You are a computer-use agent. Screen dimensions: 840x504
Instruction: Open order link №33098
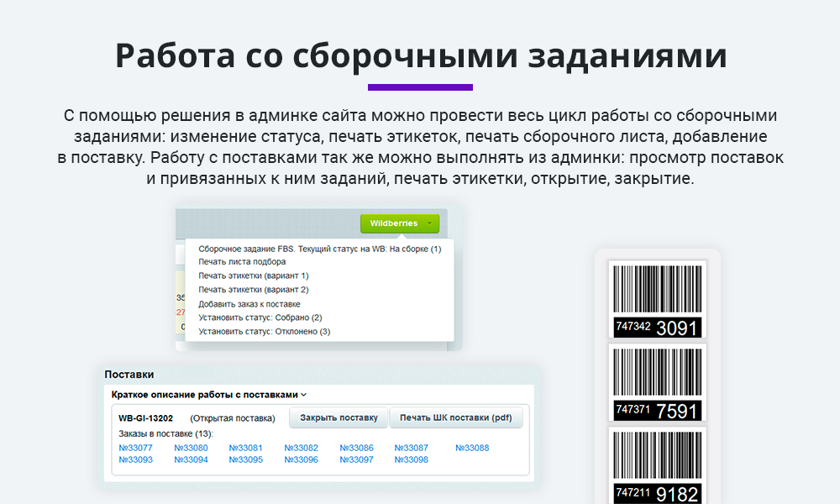point(412,459)
